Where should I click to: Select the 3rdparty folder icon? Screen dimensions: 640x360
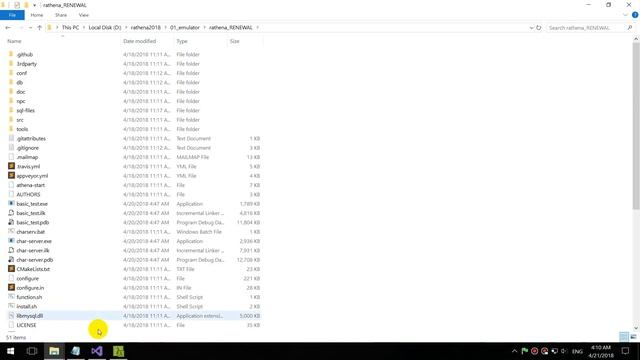coord(11,64)
